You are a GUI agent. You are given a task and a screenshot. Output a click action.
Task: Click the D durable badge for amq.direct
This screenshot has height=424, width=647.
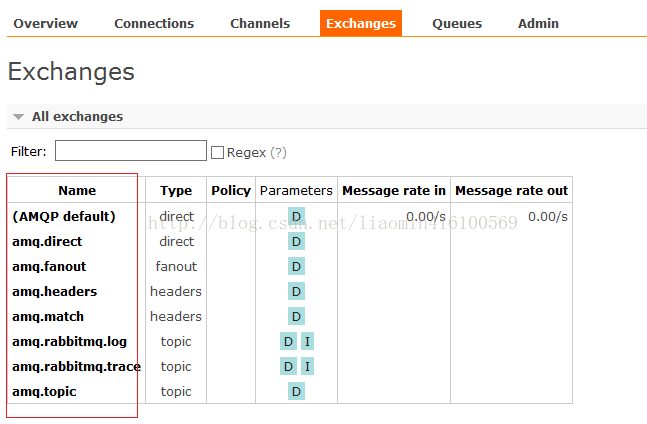296,241
